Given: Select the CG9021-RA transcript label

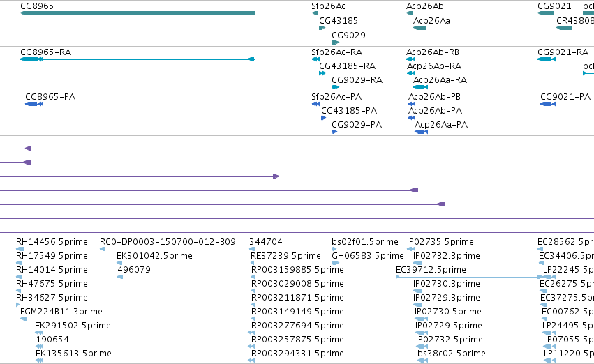Looking at the screenshot, I should click(563, 52).
